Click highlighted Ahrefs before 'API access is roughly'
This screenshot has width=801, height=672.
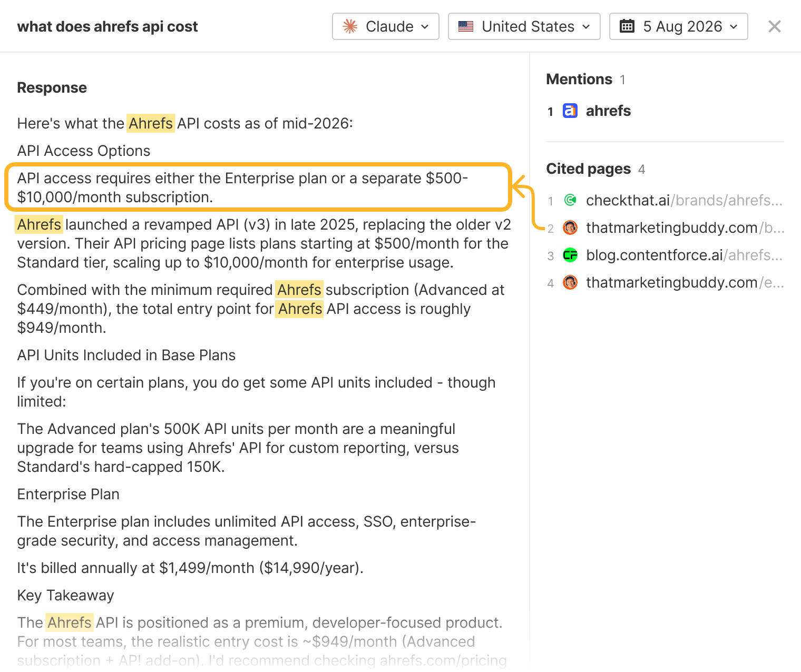[x=300, y=309]
